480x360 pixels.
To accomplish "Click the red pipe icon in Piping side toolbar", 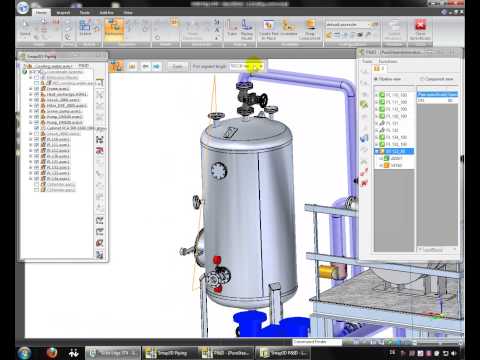I will click(x=99, y=151).
